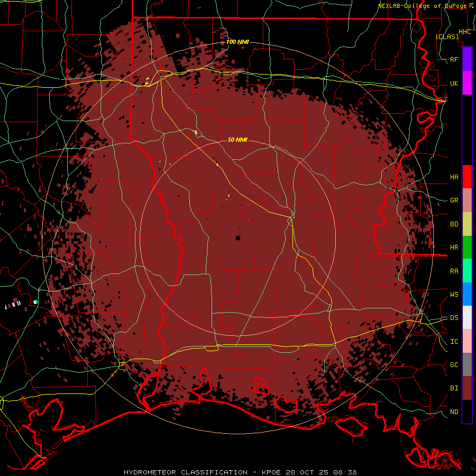The width and height of the screenshot is (476, 476).
Task: Click the UK magenta legend color swatch
Action: [x=467, y=83]
